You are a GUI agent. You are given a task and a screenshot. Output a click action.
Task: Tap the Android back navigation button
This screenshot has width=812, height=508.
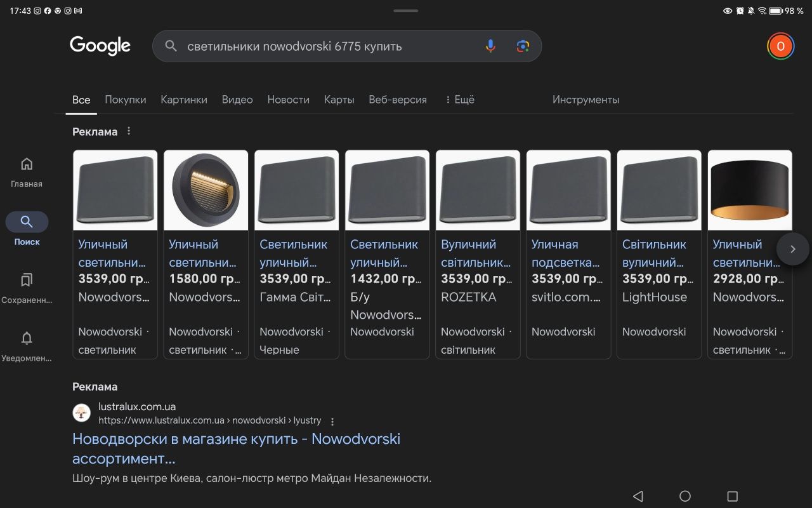(638, 496)
